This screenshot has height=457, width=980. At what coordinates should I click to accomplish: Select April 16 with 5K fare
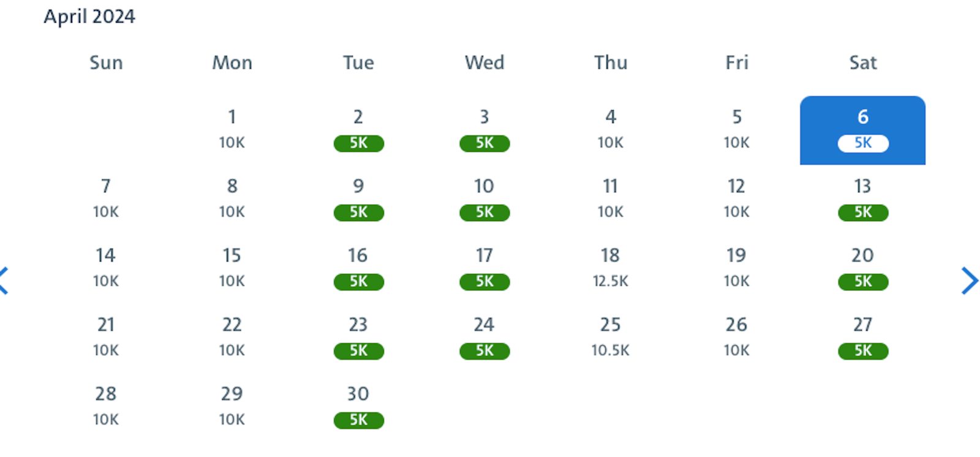point(358,268)
